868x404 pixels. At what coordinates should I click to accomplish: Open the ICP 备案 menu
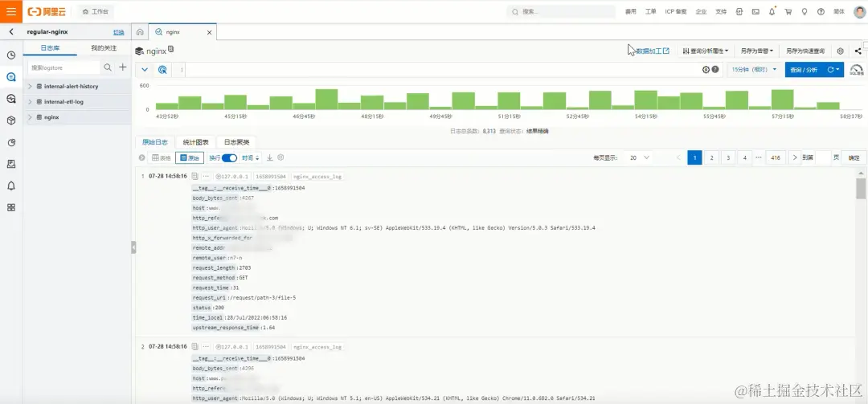[675, 11]
